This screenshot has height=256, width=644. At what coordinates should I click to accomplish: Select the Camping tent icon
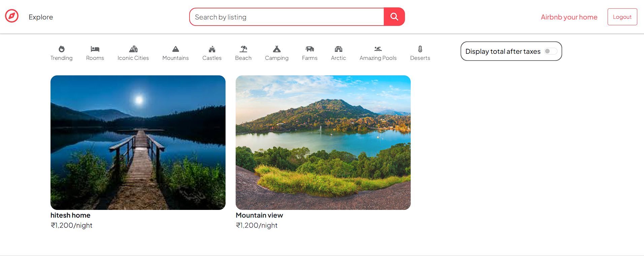click(x=277, y=49)
